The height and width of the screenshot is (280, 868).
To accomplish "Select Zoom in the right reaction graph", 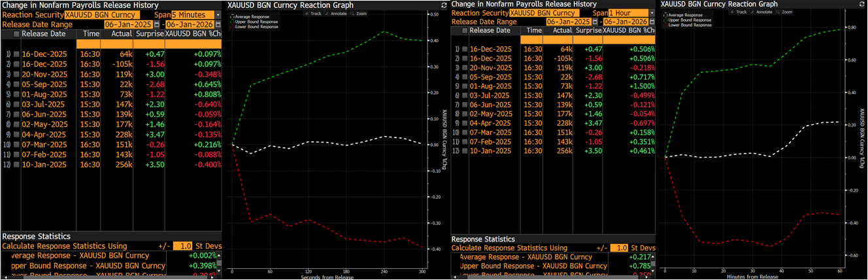I will click(x=786, y=12).
